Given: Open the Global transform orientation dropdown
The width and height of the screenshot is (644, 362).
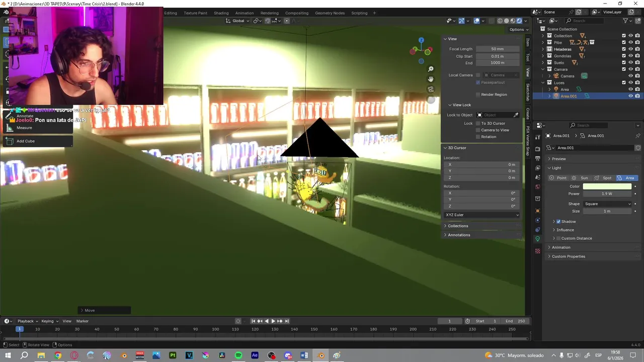Looking at the screenshot, I should pos(237,21).
